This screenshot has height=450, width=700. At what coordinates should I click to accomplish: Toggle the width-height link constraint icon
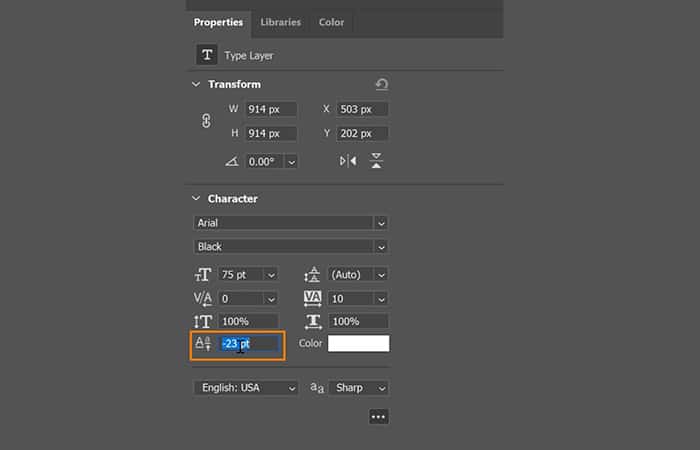click(x=207, y=121)
